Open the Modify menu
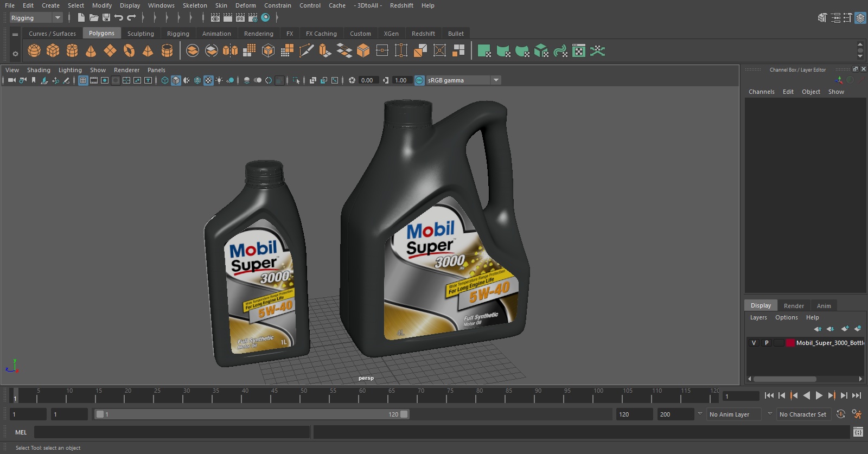The height and width of the screenshot is (454, 868). click(102, 5)
